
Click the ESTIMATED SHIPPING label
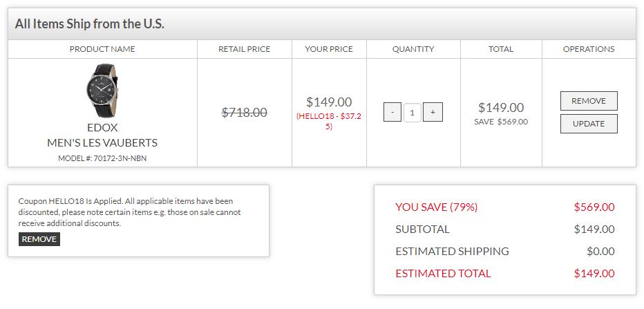(452, 252)
